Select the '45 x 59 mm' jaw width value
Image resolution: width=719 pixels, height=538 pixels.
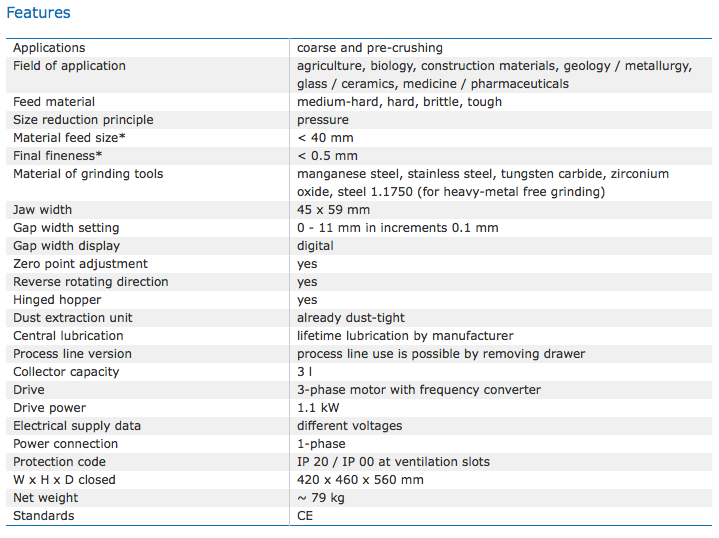point(333,210)
